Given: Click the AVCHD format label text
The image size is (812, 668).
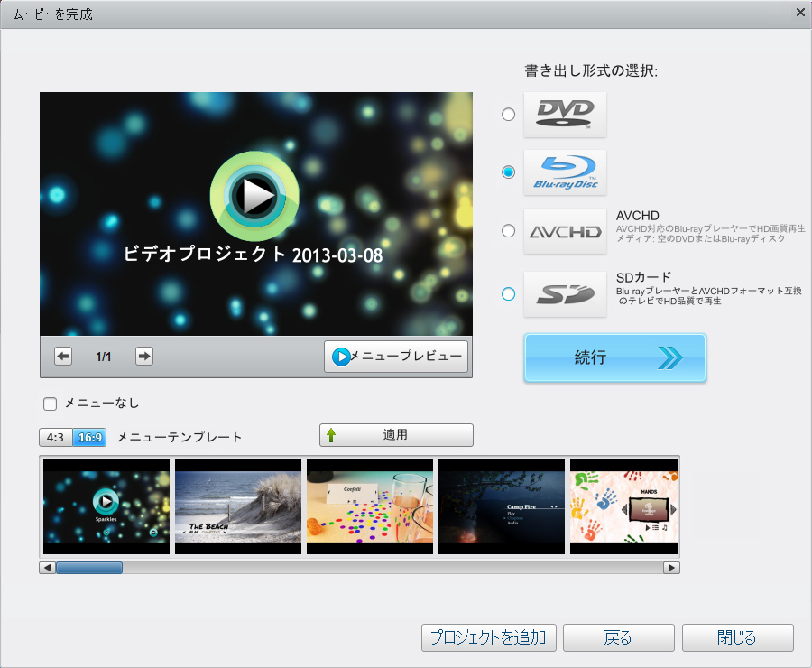Looking at the screenshot, I should [638, 216].
